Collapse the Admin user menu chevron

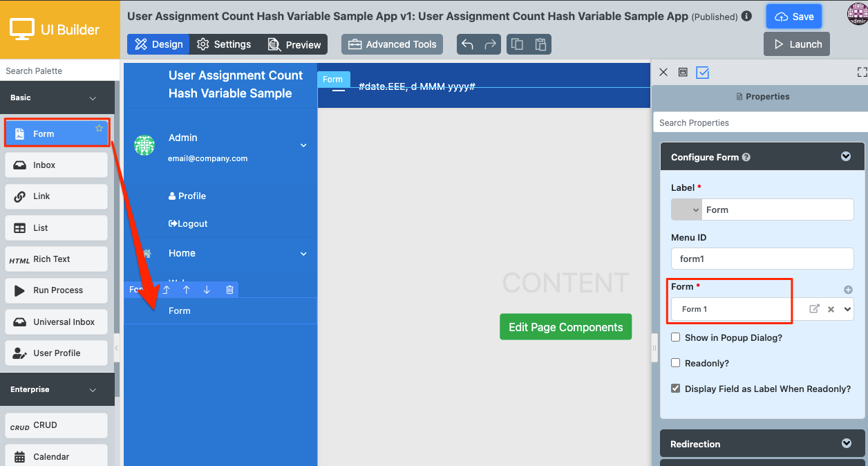pyautogui.click(x=303, y=146)
